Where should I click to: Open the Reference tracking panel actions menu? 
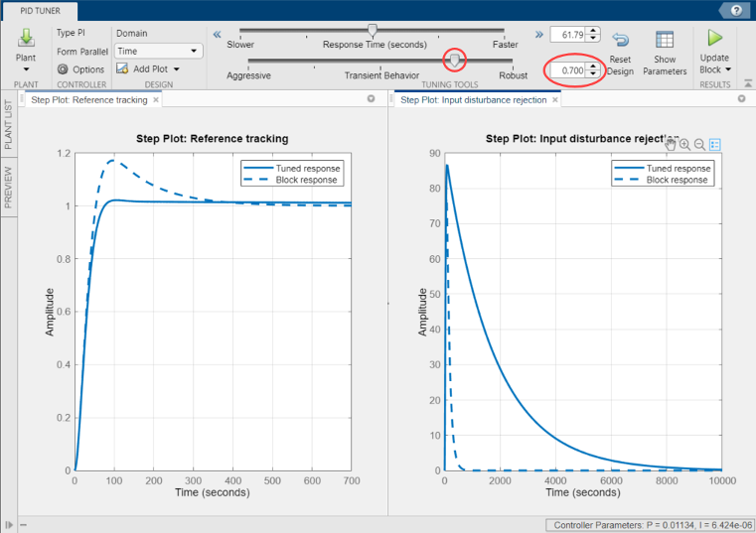(x=371, y=99)
